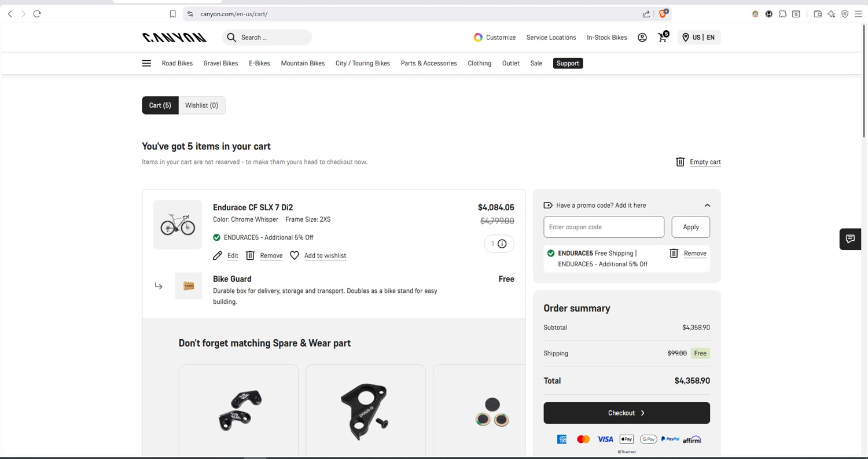The image size is (868, 459).
Task: Open Parts & Accessories menu
Action: click(x=429, y=63)
